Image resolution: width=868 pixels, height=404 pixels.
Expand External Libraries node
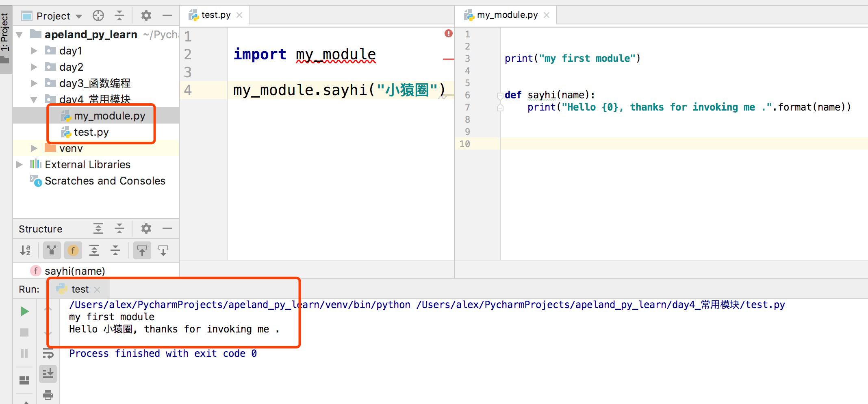point(20,165)
